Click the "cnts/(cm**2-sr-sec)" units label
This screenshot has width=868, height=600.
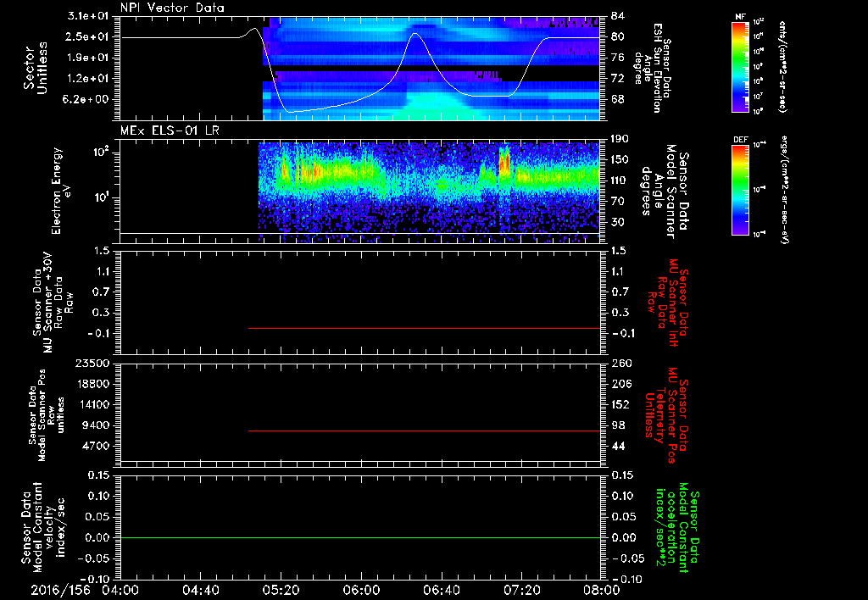(782, 67)
